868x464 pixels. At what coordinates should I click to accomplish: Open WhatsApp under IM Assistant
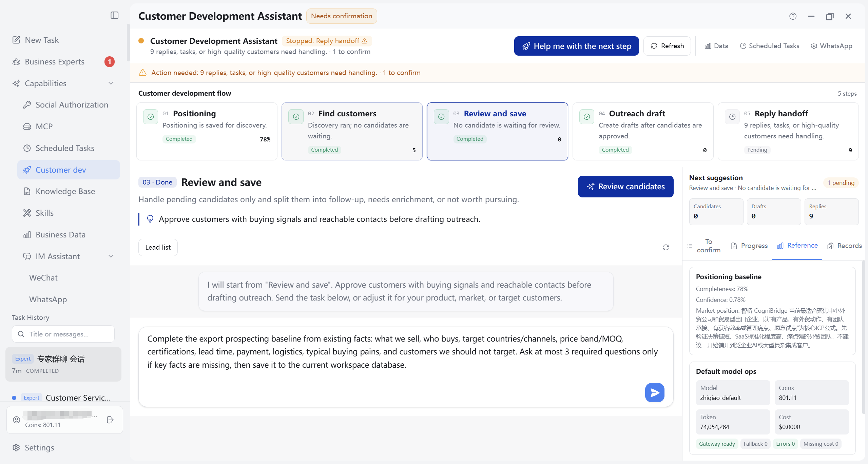pos(48,299)
